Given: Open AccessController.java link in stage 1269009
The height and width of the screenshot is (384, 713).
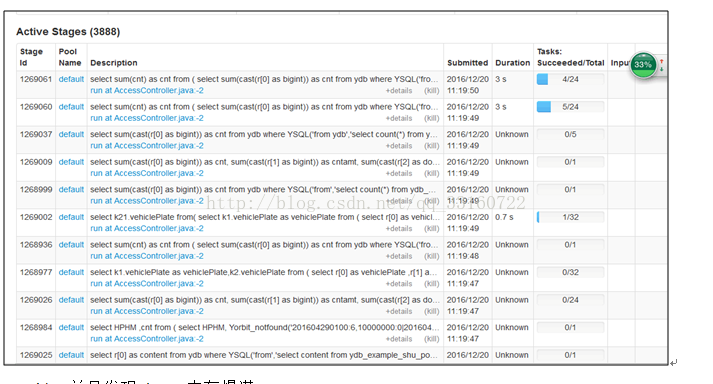Looking at the screenshot, I should (147, 173).
